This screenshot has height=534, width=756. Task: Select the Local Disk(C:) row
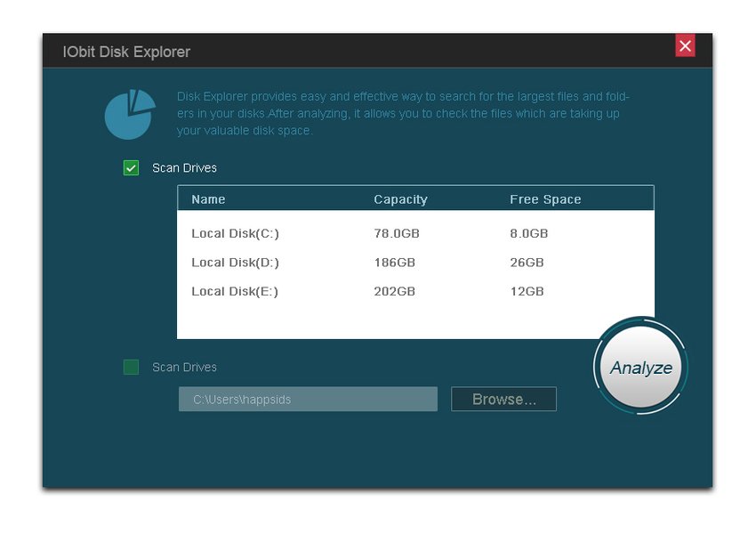(415, 233)
